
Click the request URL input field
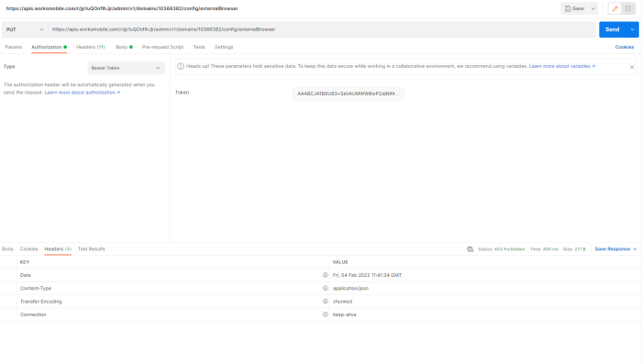pyautogui.click(x=322, y=29)
